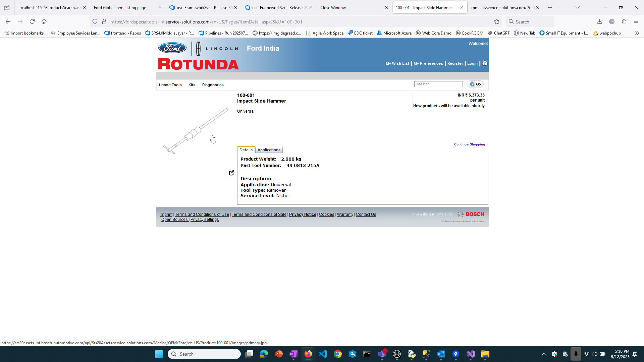The image size is (644, 362).
Task: Click the Rotunda site search field
Action: point(438,84)
